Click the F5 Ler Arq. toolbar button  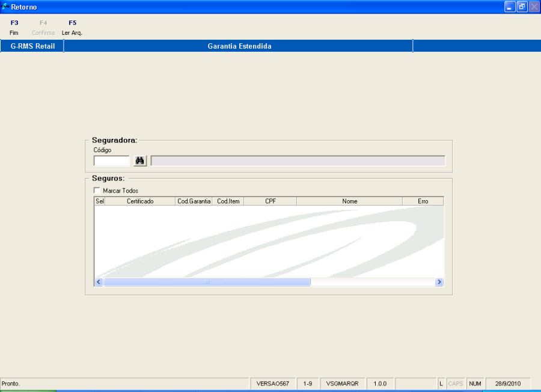(72, 28)
